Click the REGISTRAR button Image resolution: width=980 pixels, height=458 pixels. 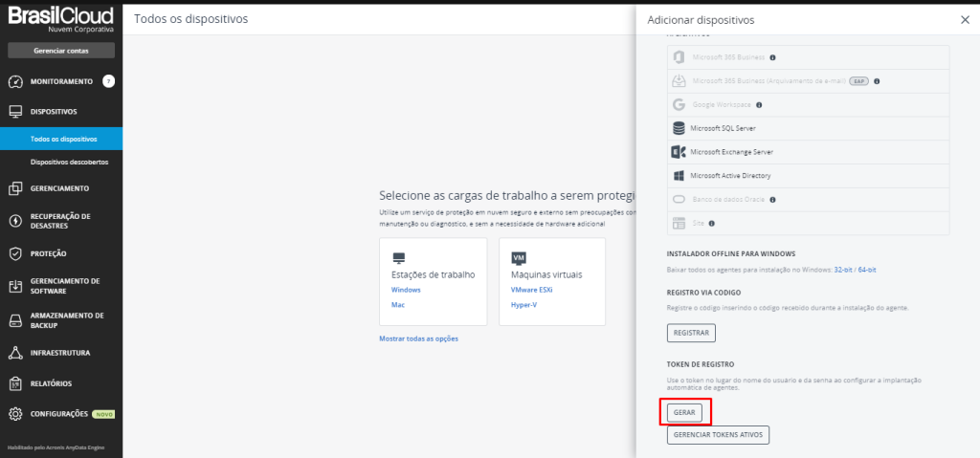[691, 333]
